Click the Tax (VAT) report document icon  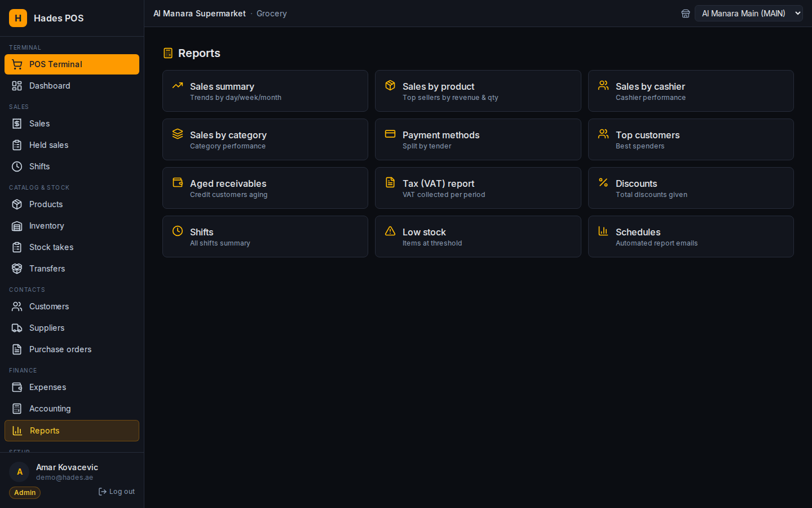pos(390,182)
